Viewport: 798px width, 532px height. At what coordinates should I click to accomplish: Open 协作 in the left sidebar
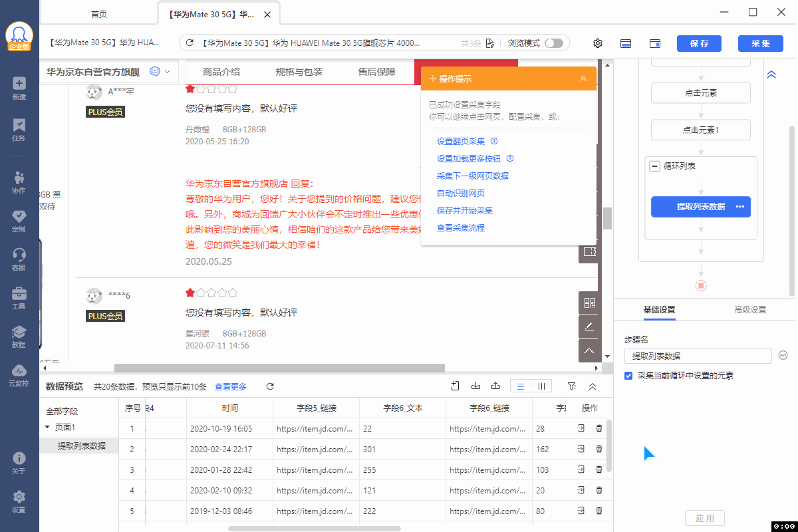(19, 182)
